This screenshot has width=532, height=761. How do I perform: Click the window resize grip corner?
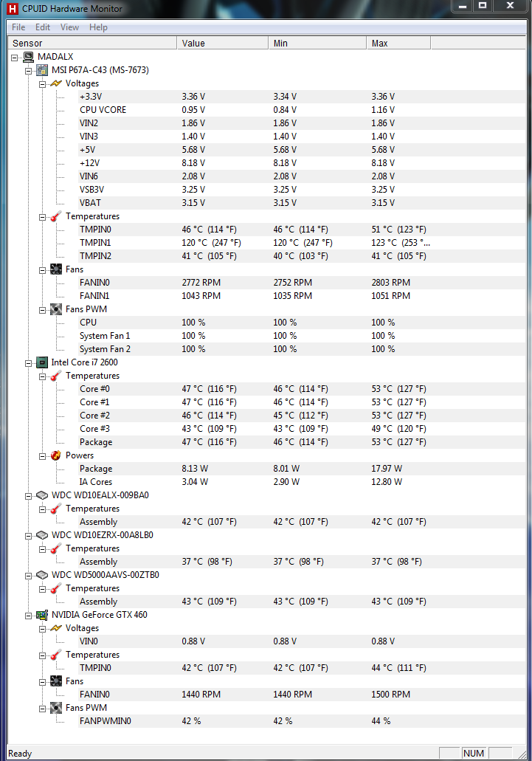coord(522,754)
